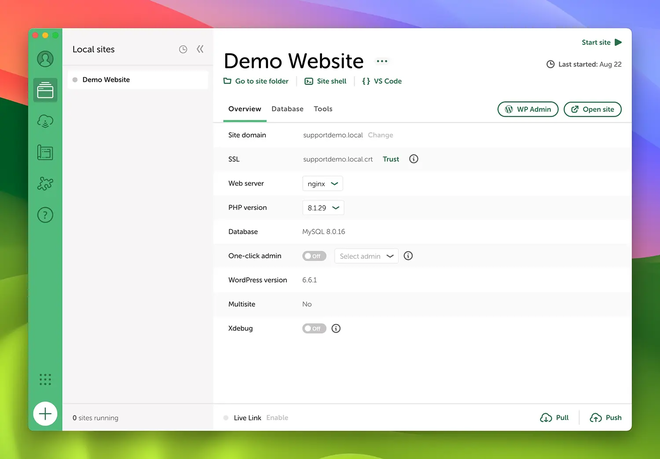Pull site from host
This screenshot has width=660, height=459.
(x=554, y=418)
